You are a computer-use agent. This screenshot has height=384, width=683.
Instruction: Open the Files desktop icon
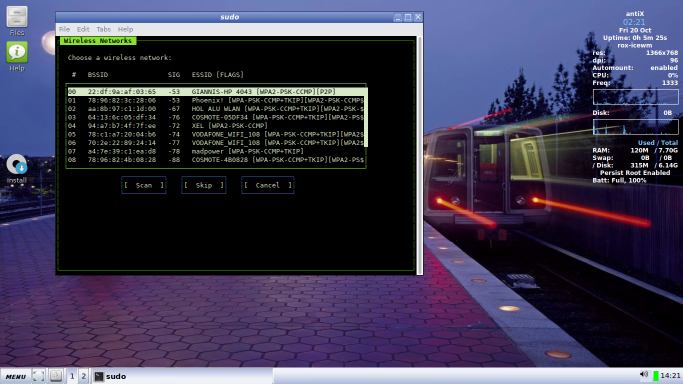click(17, 20)
